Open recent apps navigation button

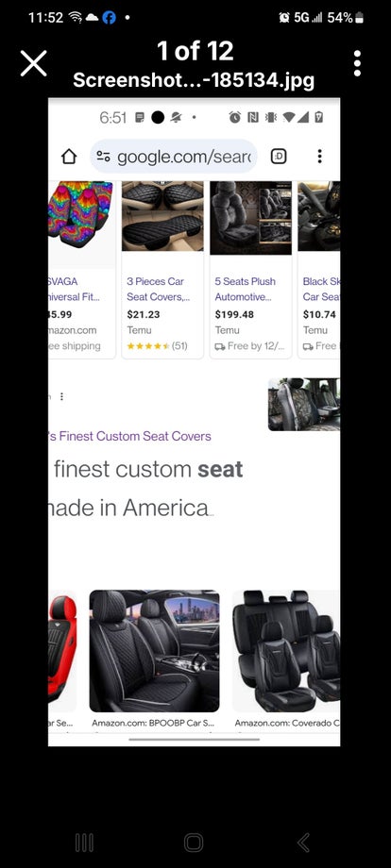click(x=84, y=843)
